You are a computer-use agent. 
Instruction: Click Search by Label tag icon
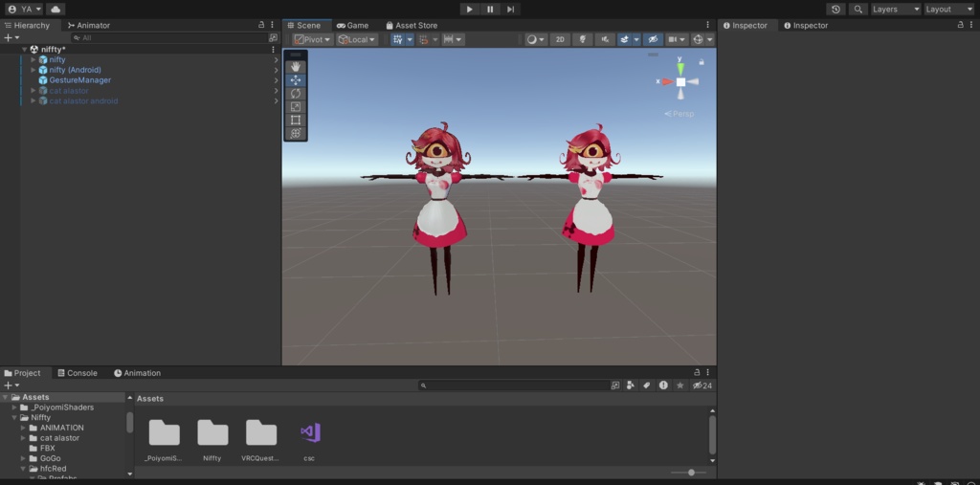click(647, 386)
